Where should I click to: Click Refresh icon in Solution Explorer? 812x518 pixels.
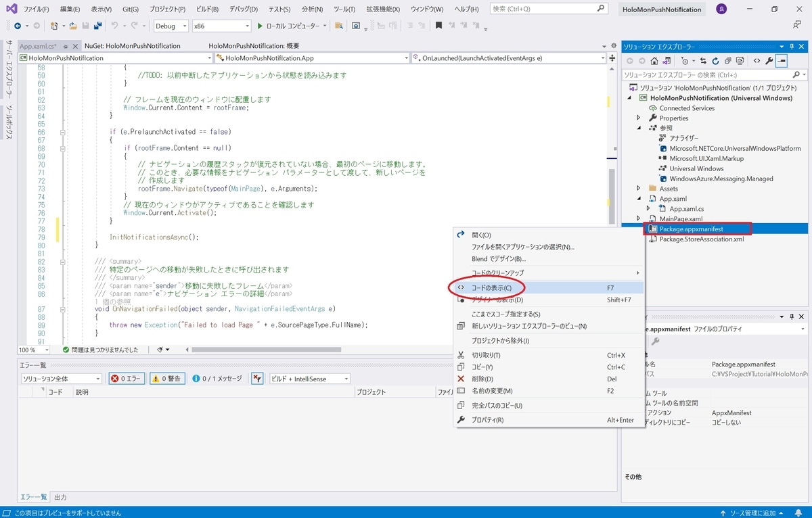click(715, 61)
